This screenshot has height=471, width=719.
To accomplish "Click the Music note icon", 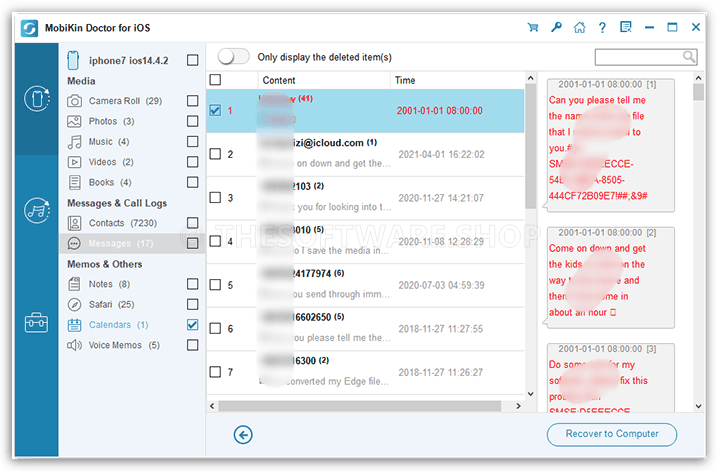I will click(x=74, y=142).
